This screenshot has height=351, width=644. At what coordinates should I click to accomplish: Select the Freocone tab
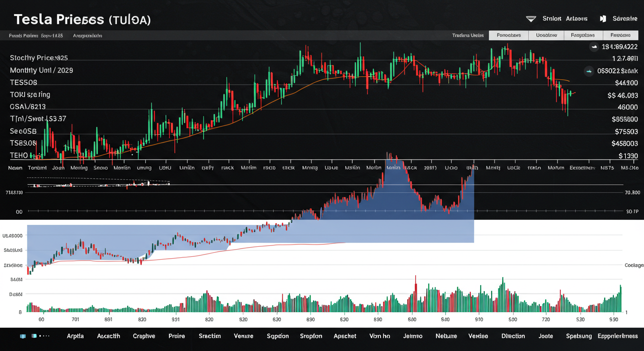click(620, 35)
